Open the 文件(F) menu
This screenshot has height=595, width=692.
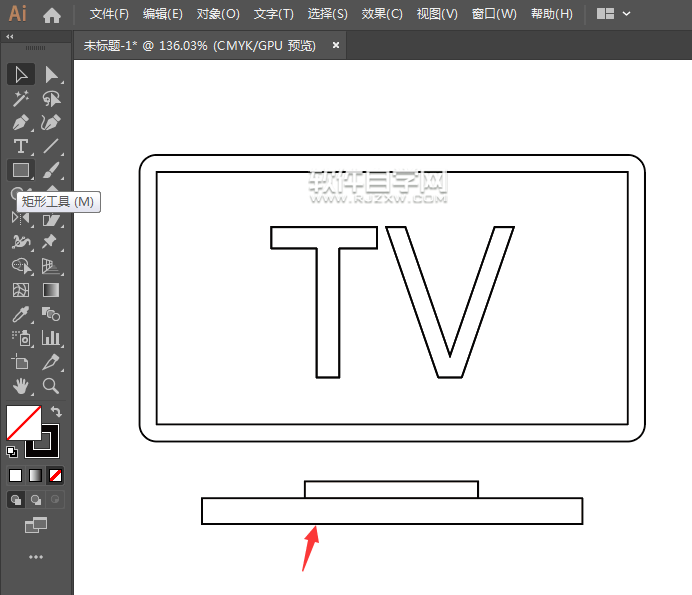pyautogui.click(x=109, y=14)
